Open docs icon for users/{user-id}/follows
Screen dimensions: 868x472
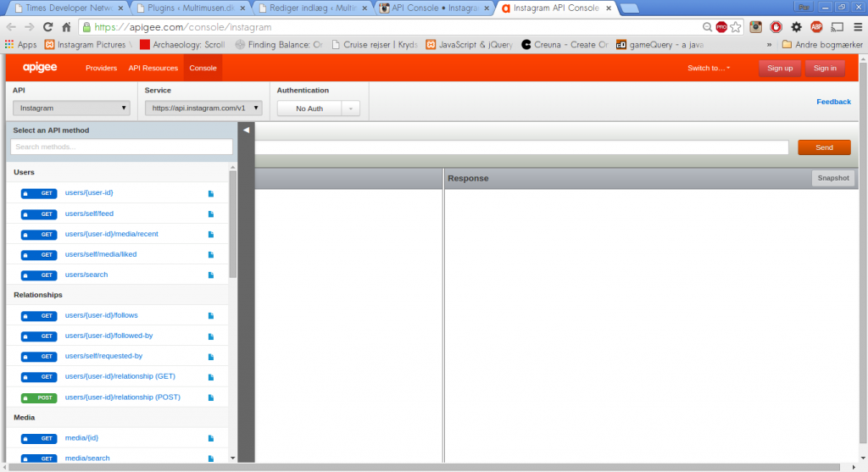[211, 316]
